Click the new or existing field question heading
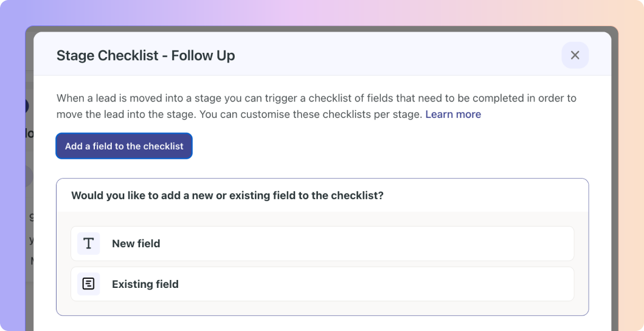This screenshot has height=331, width=644. click(x=227, y=195)
